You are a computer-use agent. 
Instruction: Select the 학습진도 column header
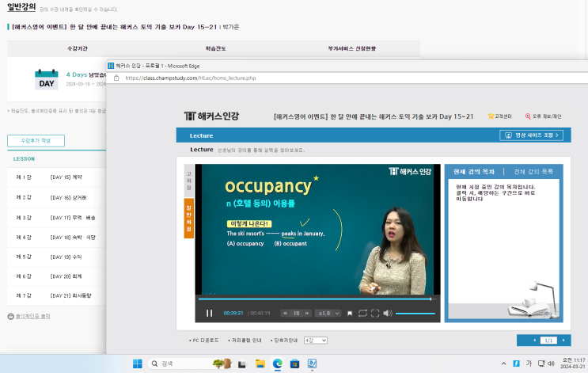pyautogui.click(x=215, y=48)
